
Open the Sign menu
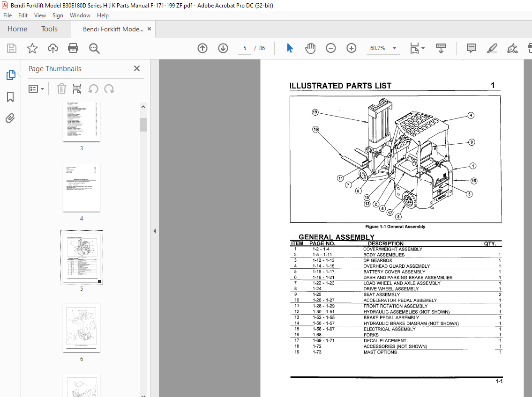pos(58,15)
